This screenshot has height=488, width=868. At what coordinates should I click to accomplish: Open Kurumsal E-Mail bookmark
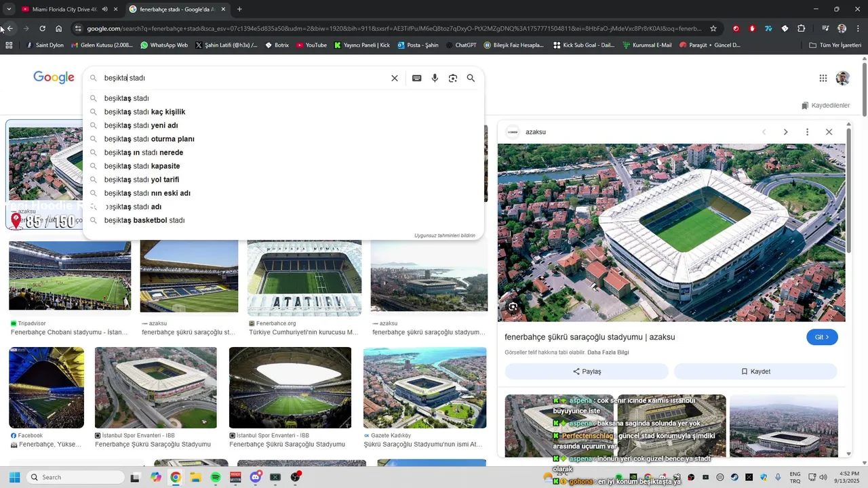(x=646, y=45)
